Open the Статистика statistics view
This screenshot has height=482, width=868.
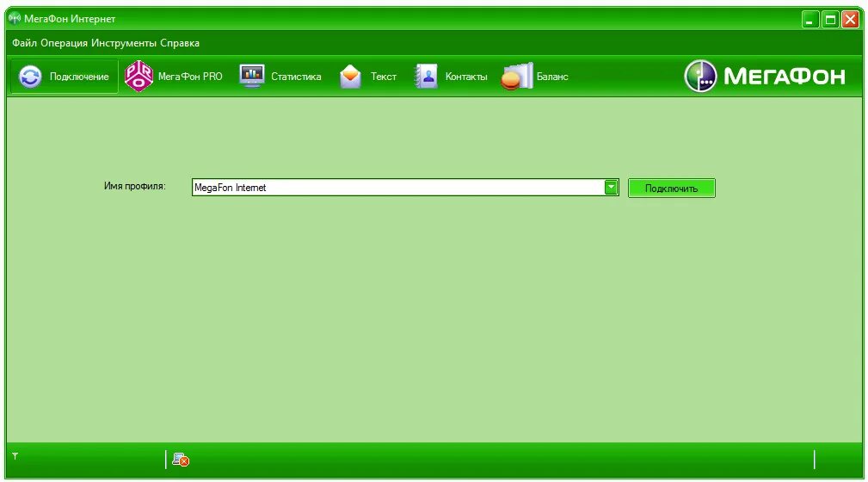click(280, 77)
